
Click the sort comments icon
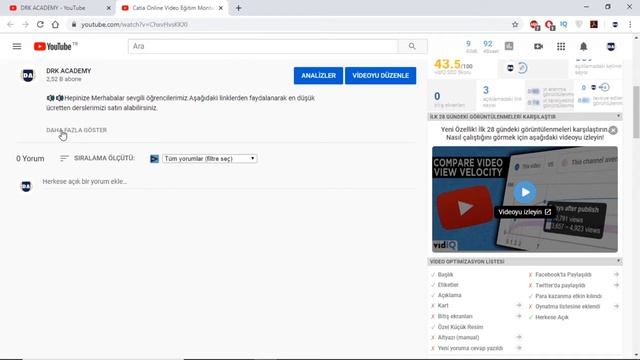[64, 158]
